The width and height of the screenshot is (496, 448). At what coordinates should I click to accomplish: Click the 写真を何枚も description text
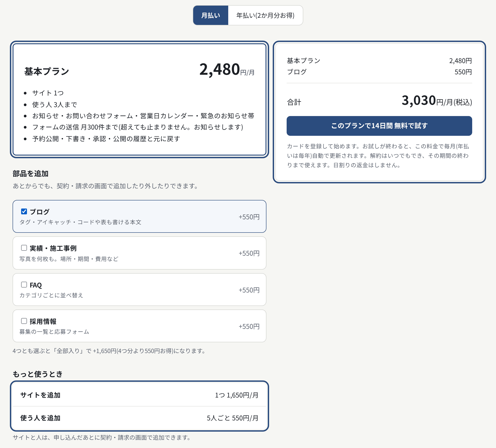(x=69, y=259)
